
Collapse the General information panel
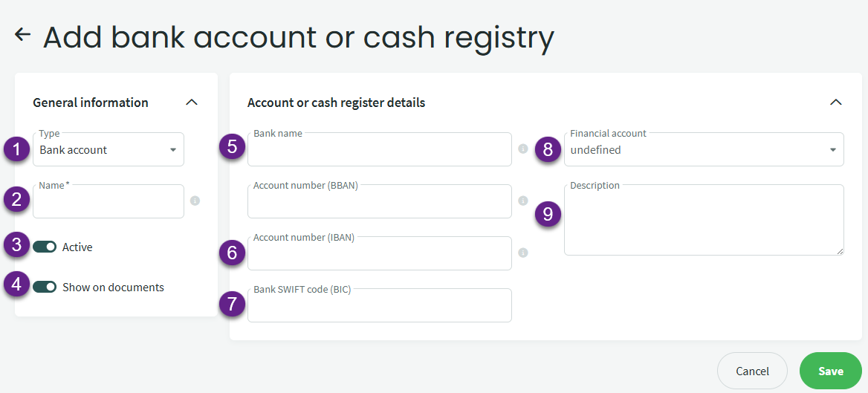point(191,102)
